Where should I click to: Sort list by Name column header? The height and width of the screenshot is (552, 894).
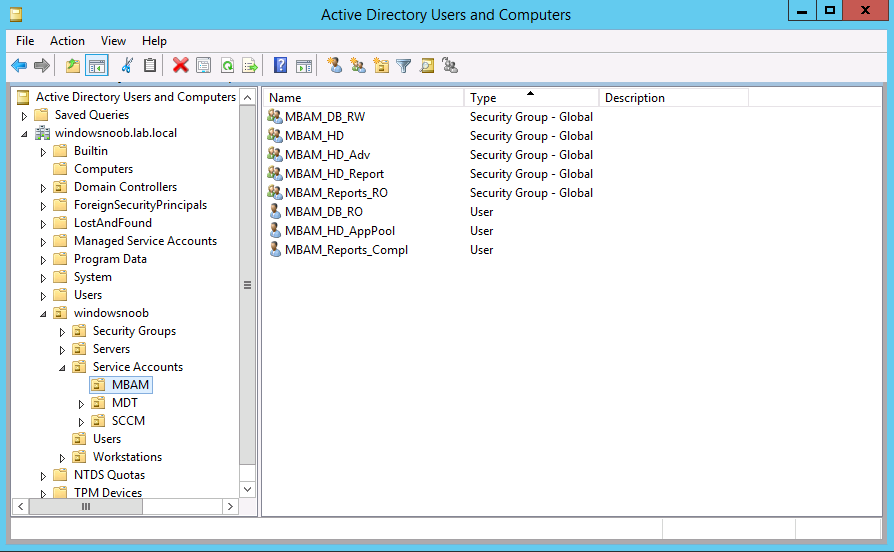[364, 98]
